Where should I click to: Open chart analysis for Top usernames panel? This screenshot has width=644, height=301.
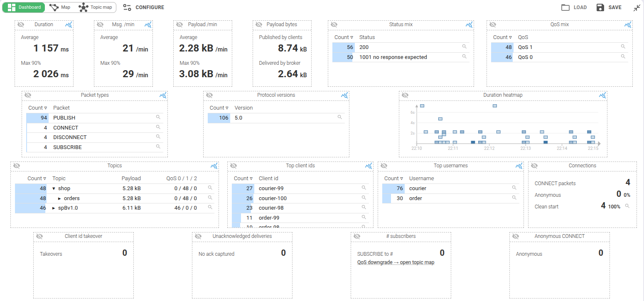[x=519, y=166]
